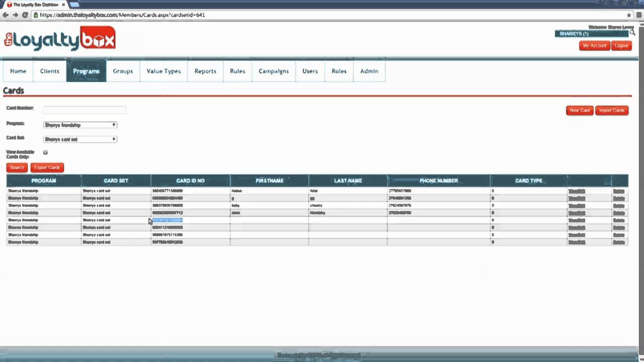Viewport: 644px width, 362px height.
Task: Bookmark this page with the star icon
Action: [x=629, y=15]
